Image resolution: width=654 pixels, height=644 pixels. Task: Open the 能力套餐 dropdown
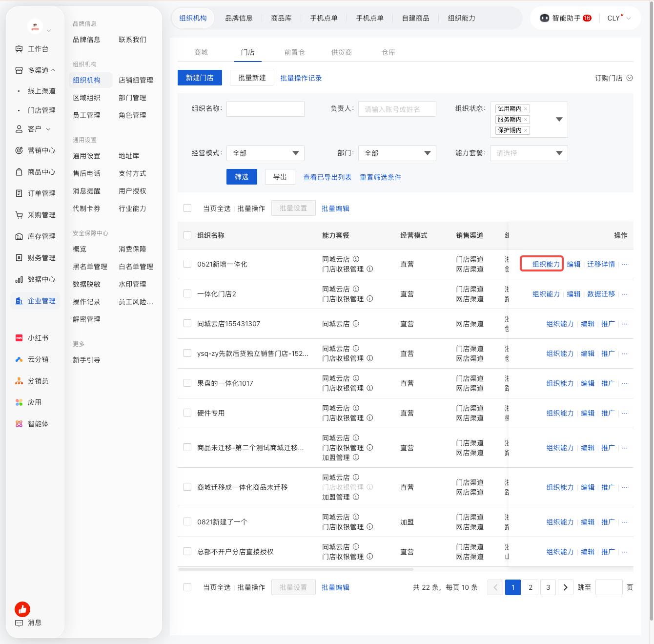pos(529,153)
